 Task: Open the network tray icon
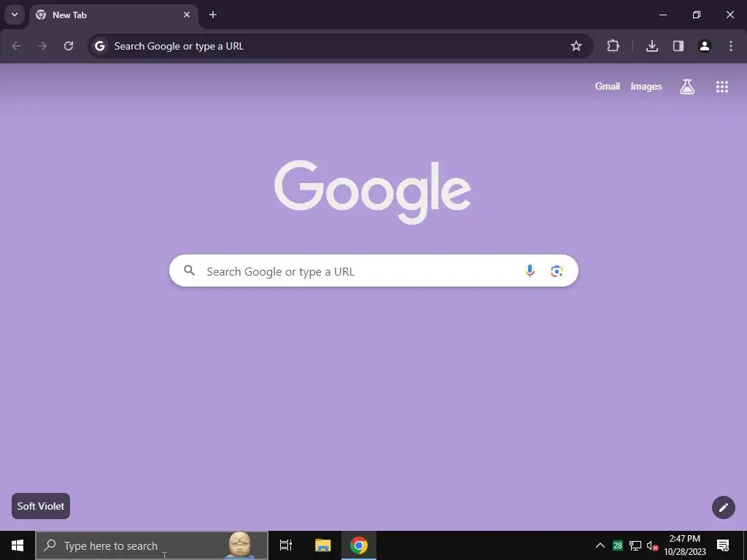coord(635,545)
